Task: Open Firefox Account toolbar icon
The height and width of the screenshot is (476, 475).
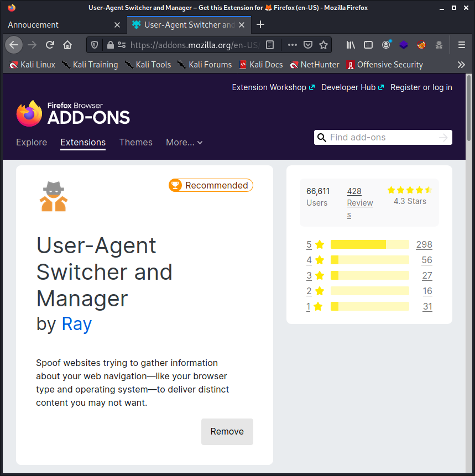Action: (x=386, y=45)
